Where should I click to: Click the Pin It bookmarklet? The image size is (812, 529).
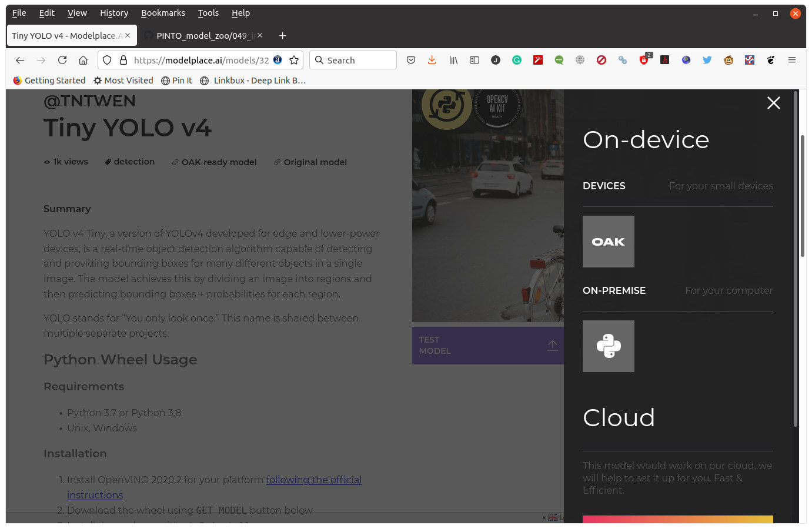pyautogui.click(x=176, y=81)
